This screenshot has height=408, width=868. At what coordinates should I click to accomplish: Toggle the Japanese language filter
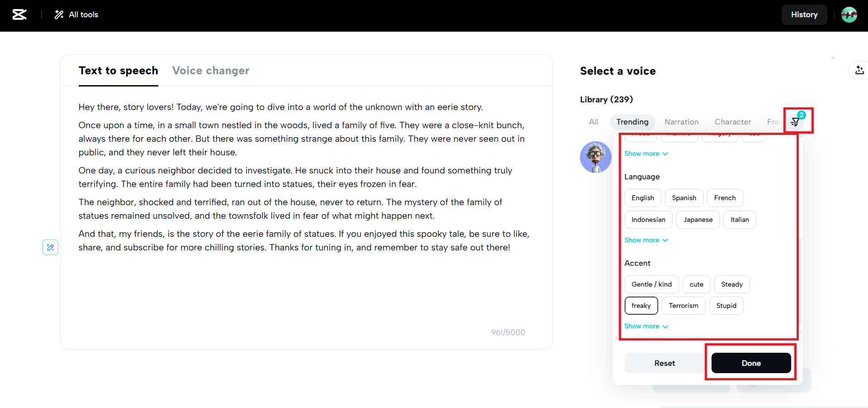(697, 220)
